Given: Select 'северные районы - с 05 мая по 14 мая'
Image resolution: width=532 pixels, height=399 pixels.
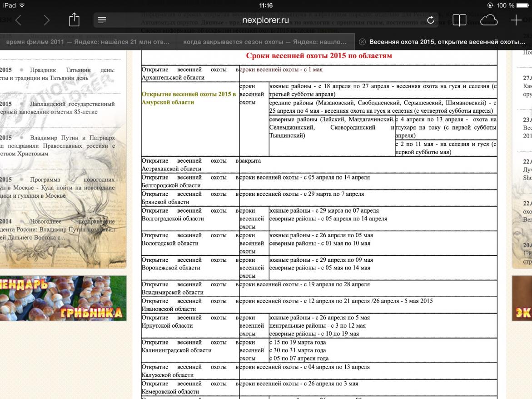Looking at the screenshot, I should [x=319, y=268].
